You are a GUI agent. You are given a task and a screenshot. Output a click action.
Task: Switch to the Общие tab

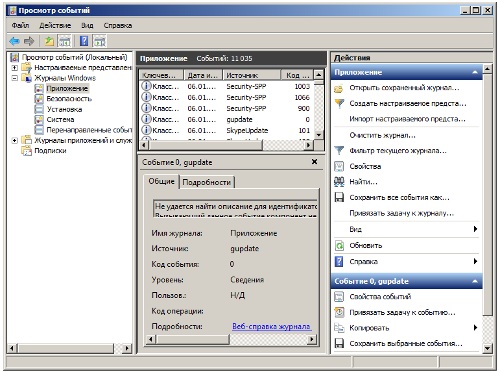pos(162,181)
